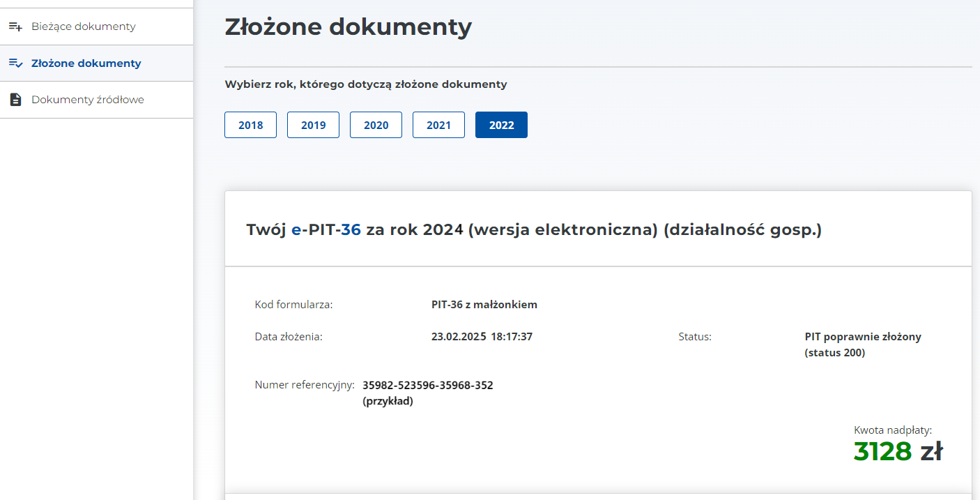Click the form code PIT-36 z małżonkiem
Screen dimensions: 980x500
(483, 304)
